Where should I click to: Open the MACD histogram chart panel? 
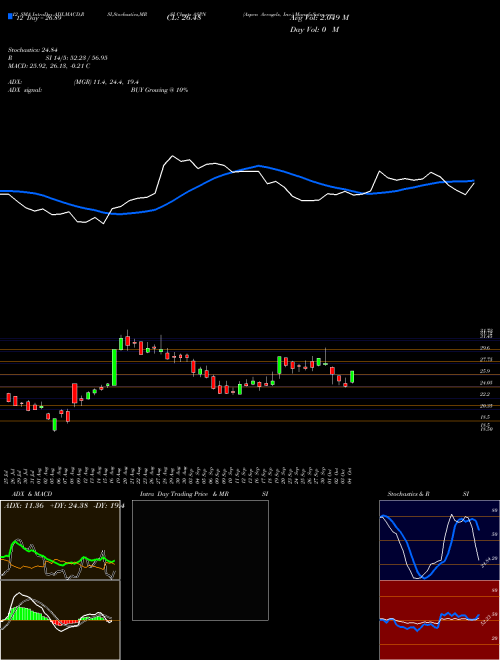pos(60,620)
